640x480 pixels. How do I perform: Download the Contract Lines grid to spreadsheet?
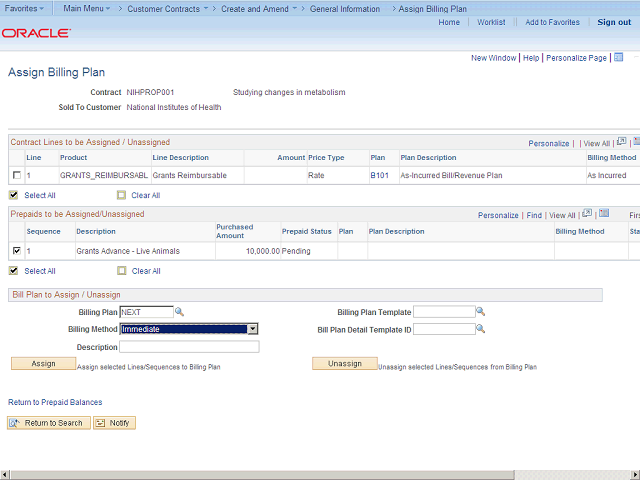click(636, 143)
